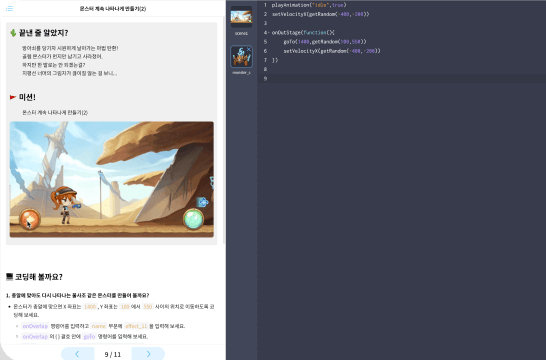Click the green cactus heading icon
546x360 pixels.
click(13, 33)
